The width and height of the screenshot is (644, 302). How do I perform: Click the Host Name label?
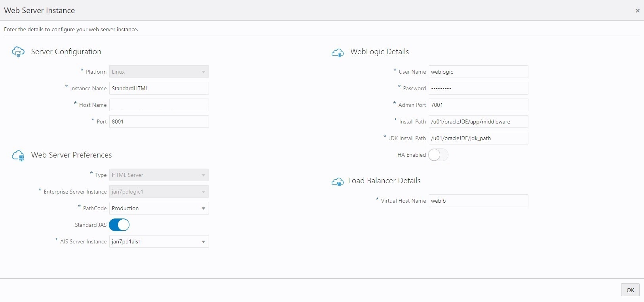[x=93, y=105]
